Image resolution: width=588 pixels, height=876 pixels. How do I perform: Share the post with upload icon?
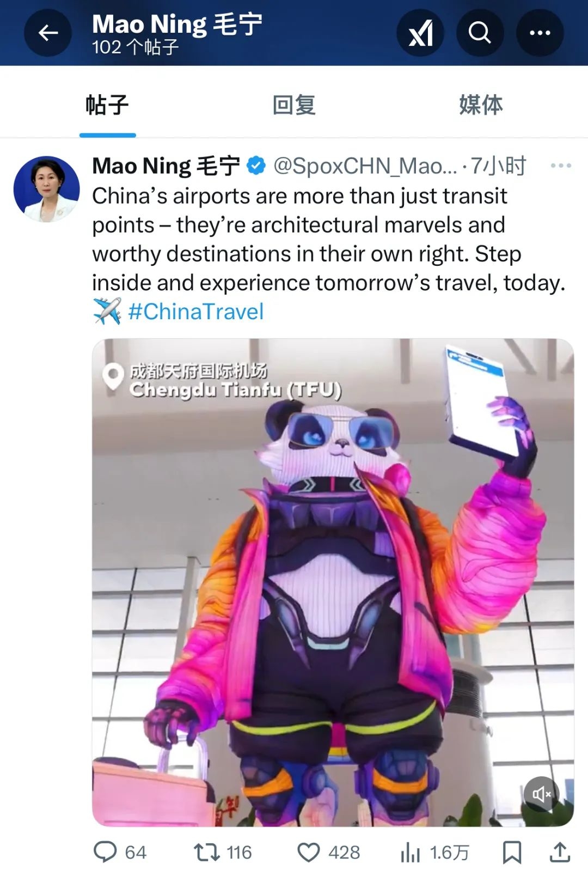(x=560, y=853)
